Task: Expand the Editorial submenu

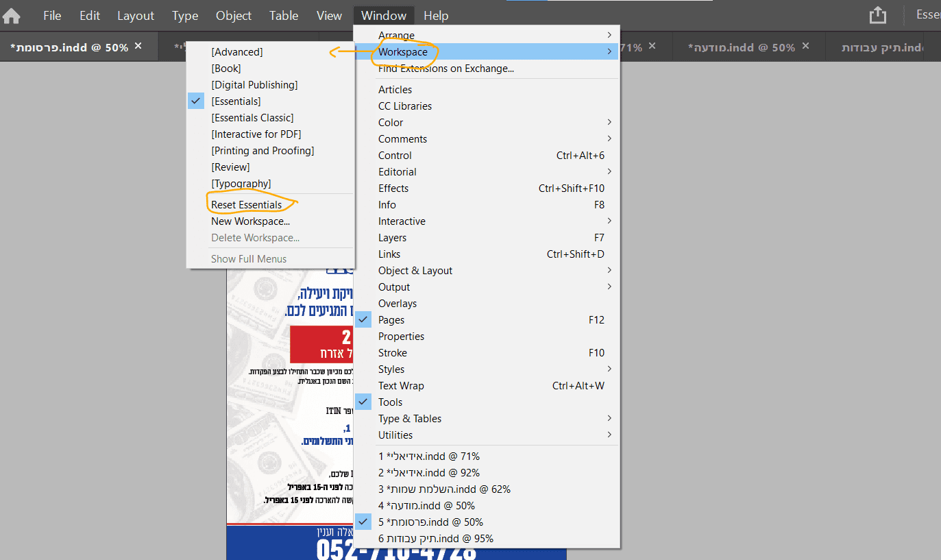Action: [x=487, y=172]
